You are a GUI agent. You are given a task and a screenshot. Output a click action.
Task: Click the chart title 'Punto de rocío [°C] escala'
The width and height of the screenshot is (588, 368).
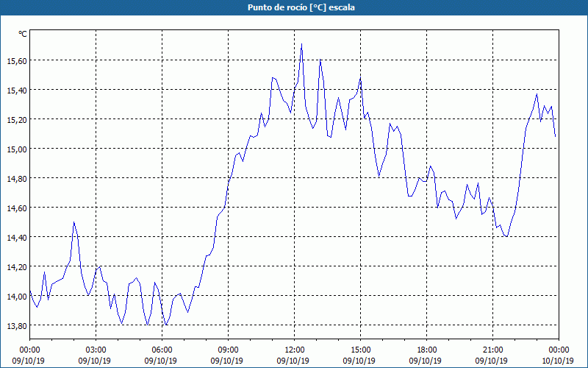(301, 7)
